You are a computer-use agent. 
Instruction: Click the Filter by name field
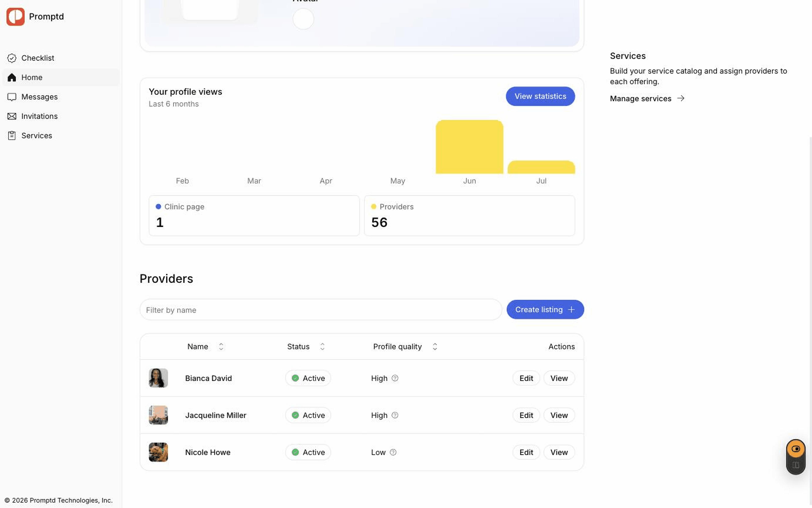(x=320, y=310)
